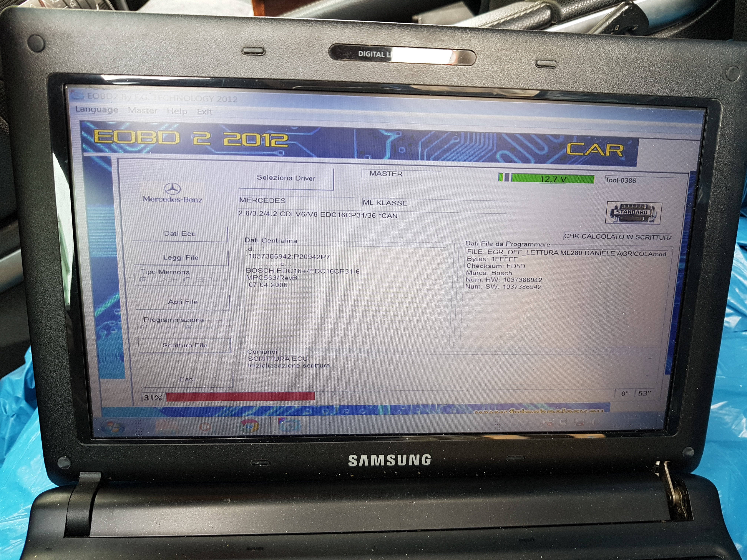This screenshot has width=747, height=560.
Task: Open Google Chrome from the taskbar
Action: (x=249, y=426)
